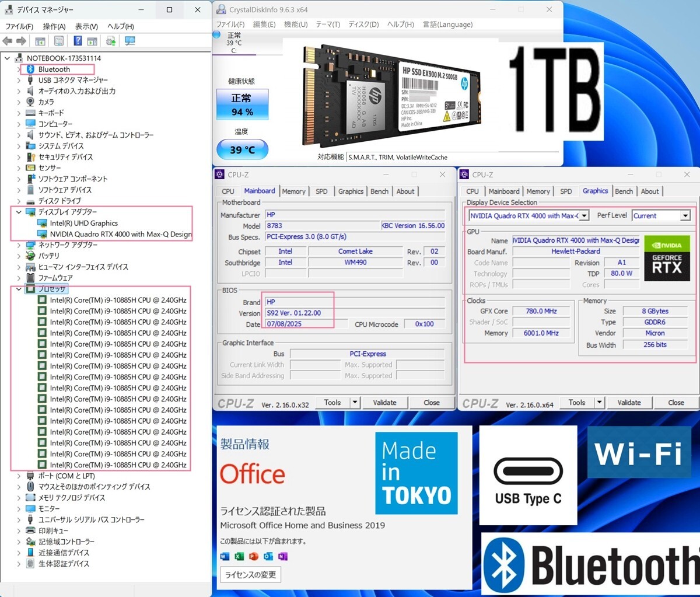Image resolution: width=700 pixels, height=597 pixels.
Task: Open the Perf Level Current dropdown
Action: (685, 216)
